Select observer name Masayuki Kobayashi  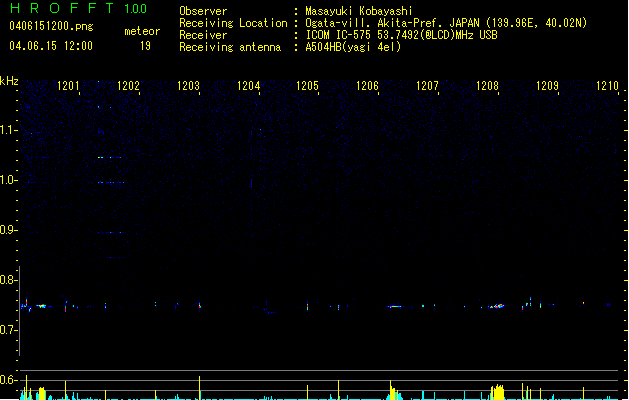click(x=359, y=11)
